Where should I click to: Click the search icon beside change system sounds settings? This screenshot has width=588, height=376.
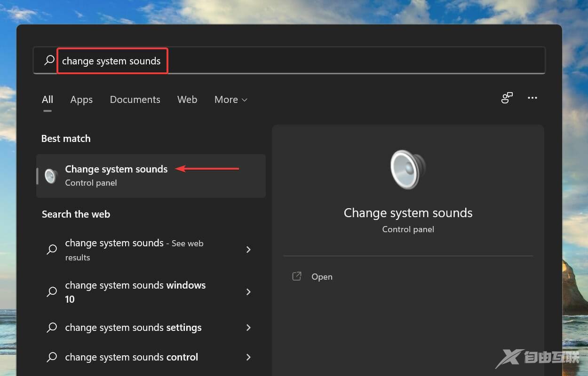[52, 328]
